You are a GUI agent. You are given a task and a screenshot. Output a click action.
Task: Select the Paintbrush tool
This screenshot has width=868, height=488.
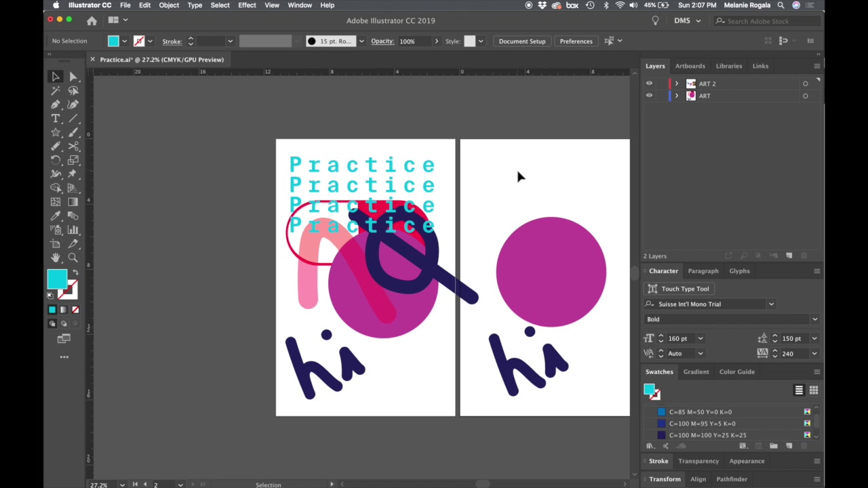pyautogui.click(x=73, y=132)
